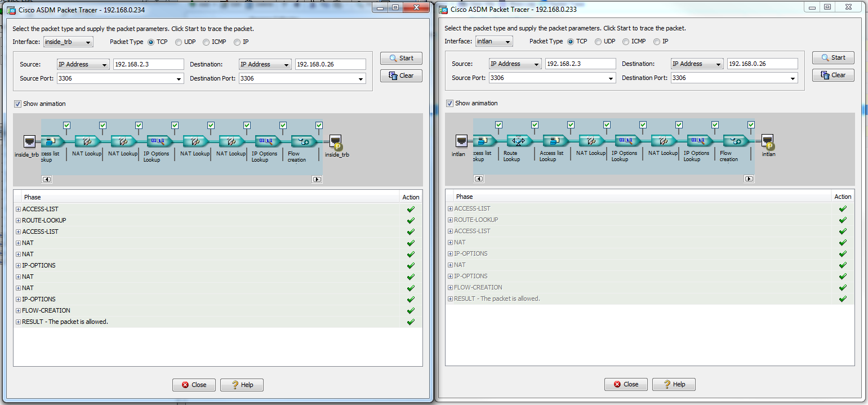Screen dimensions: 868x405
Task: Open the inside_trb Interface dropdown
Action: pyautogui.click(x=68, y=42)
